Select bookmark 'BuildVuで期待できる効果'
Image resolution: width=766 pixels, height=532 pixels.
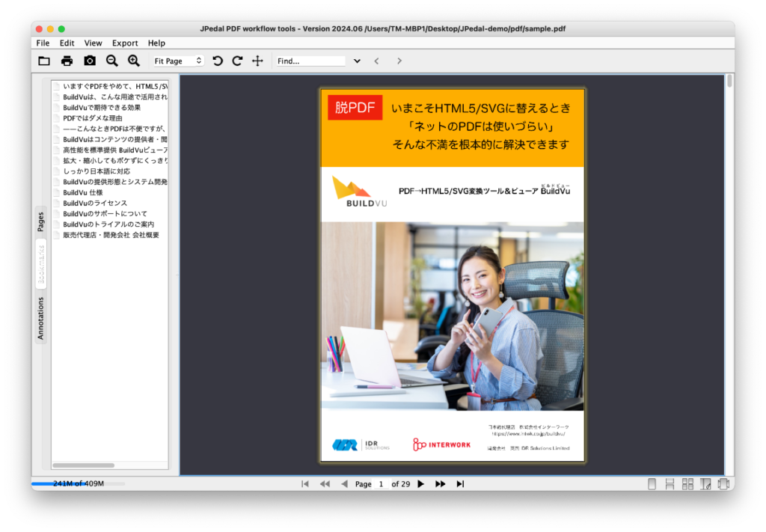pos(97,108)
